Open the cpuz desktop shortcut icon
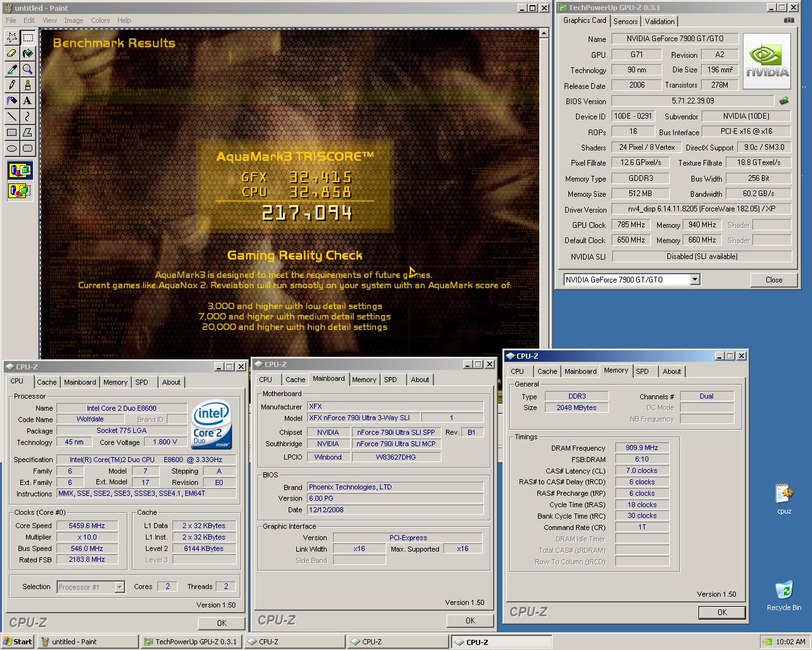812x650 pixels. (784, 499)
